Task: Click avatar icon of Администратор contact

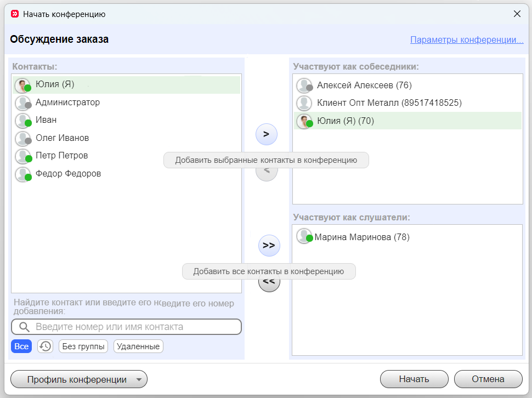Action: 23,103
